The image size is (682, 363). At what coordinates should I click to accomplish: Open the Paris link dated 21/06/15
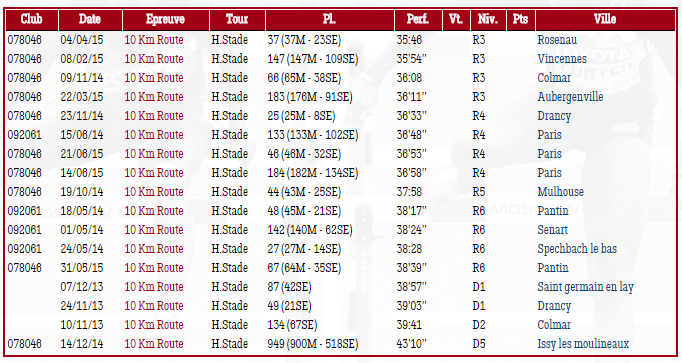549,154
